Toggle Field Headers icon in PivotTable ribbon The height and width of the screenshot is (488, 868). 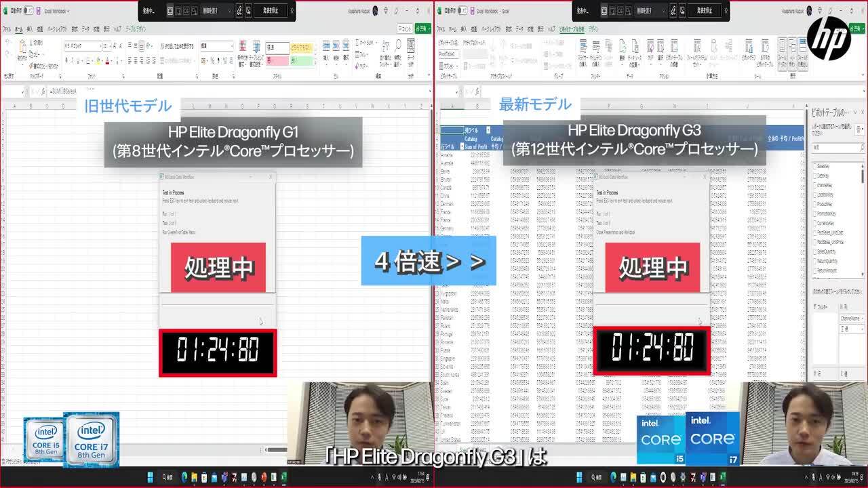click(802, 53)
